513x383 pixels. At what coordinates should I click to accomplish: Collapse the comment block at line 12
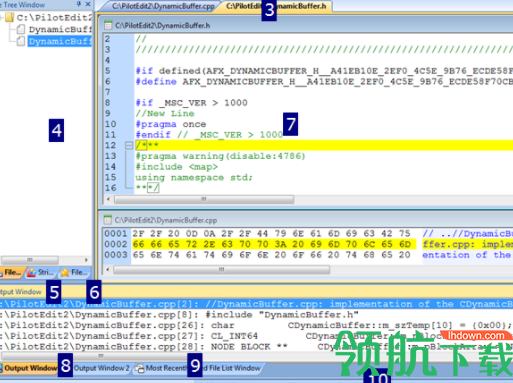[129, 145]
